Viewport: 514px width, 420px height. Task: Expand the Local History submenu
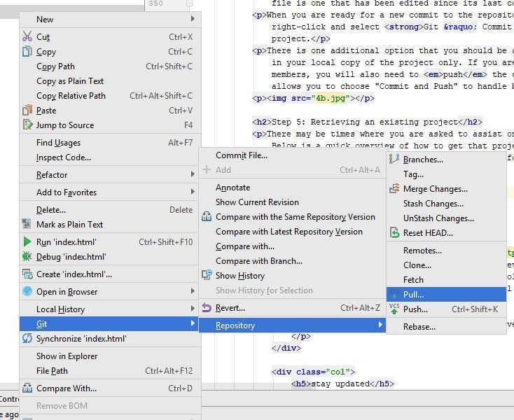coord(193,309)
